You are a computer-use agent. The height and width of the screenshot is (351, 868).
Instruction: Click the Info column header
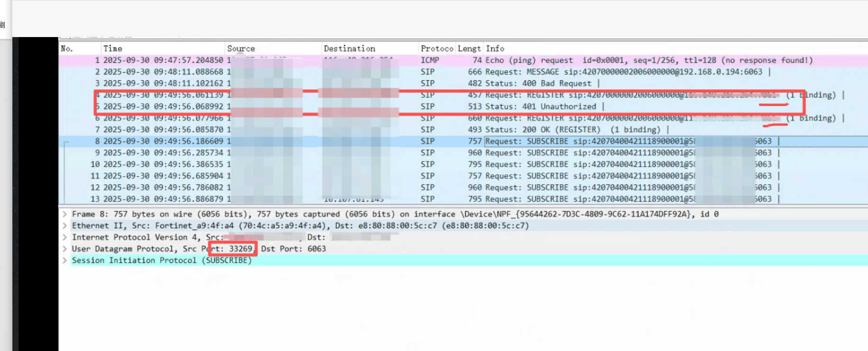pos(495,48)
